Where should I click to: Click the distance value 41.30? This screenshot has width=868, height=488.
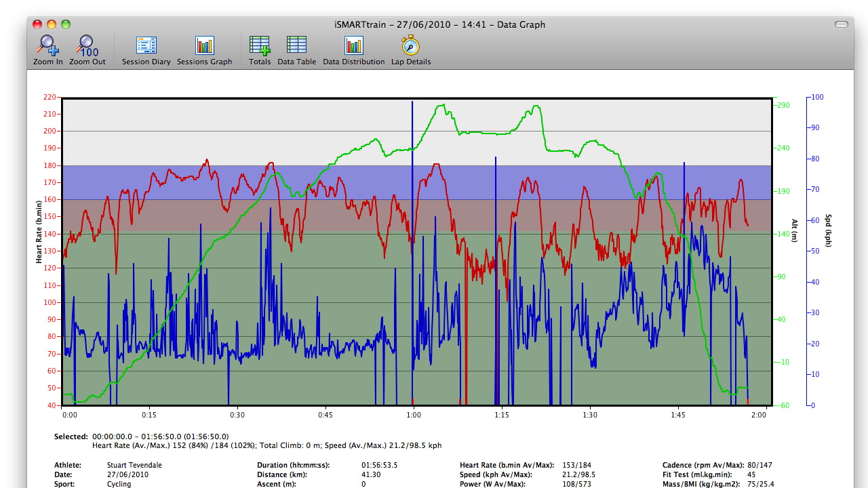coord(371,474)
